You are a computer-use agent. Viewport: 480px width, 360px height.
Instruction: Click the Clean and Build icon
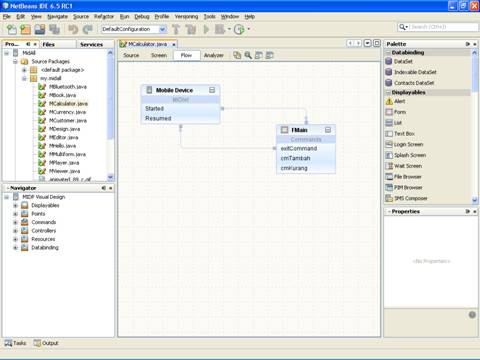coord(191,30)
